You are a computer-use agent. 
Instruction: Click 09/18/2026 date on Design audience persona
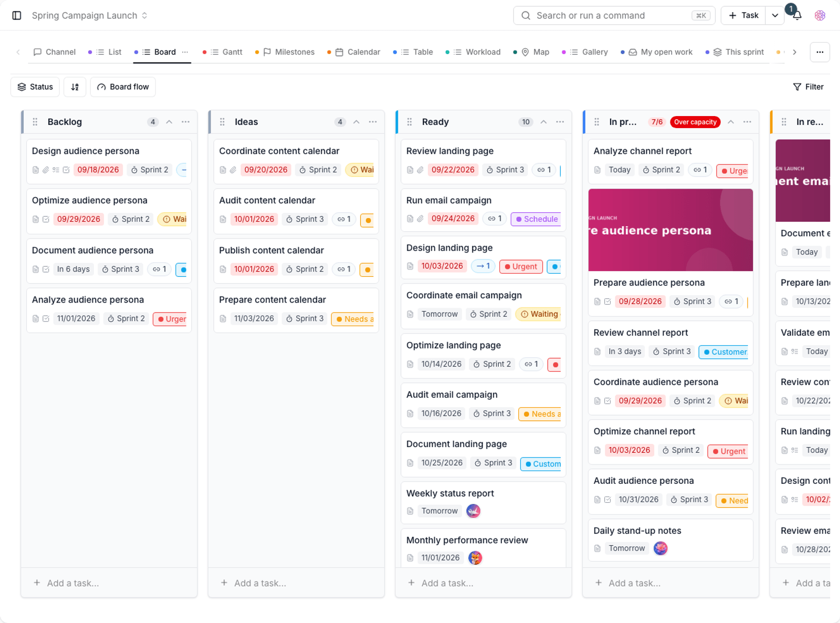point(98,170)
